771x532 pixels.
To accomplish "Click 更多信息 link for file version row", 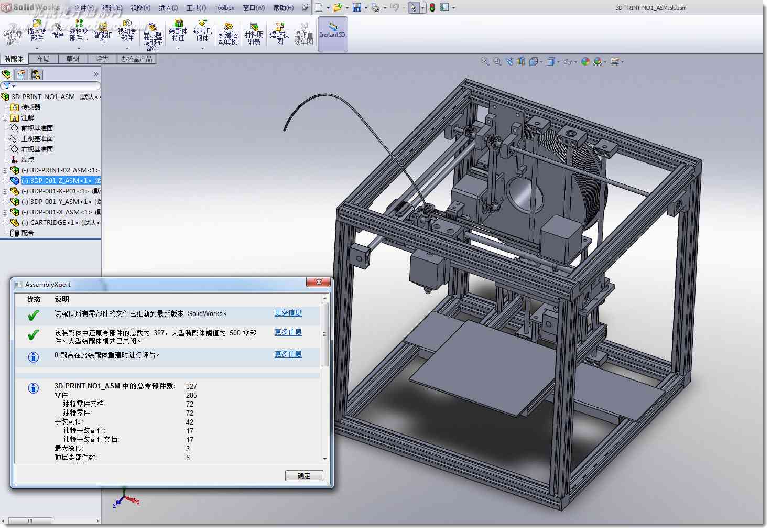I will [x=288, y=313].
